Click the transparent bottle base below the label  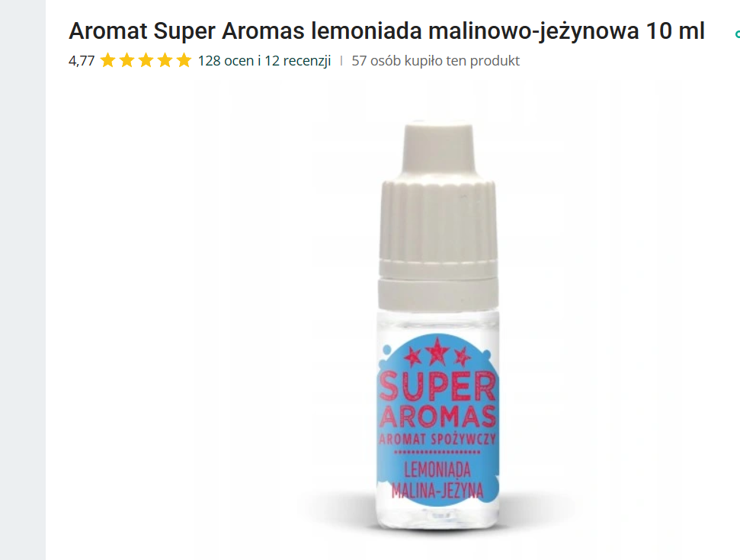pyautogui.click(x=438, y=517)
